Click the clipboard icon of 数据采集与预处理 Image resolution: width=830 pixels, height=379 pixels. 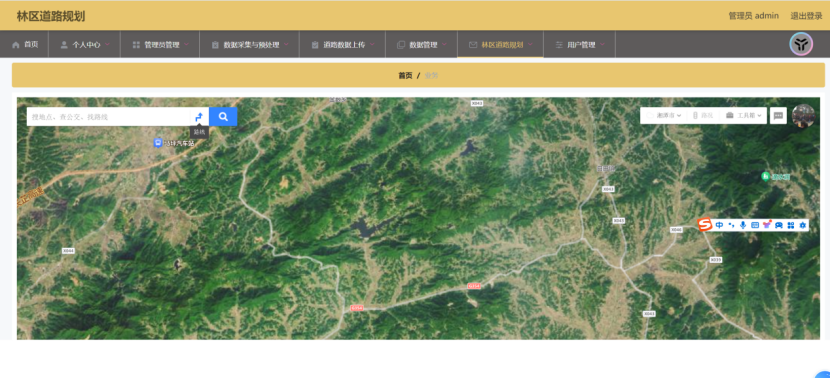click(215, 45)
